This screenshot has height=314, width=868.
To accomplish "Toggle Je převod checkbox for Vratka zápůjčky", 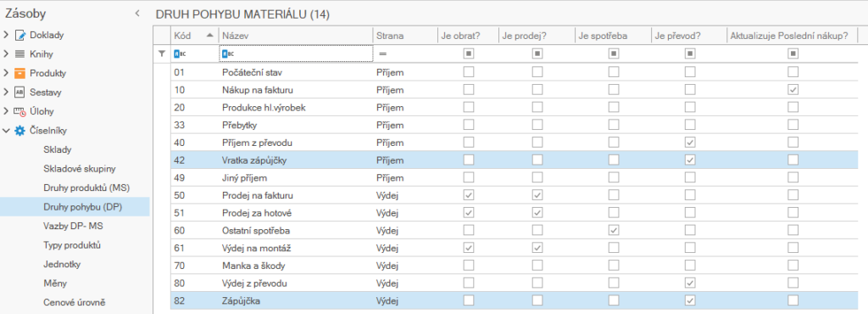I will [x=690, y=160].
